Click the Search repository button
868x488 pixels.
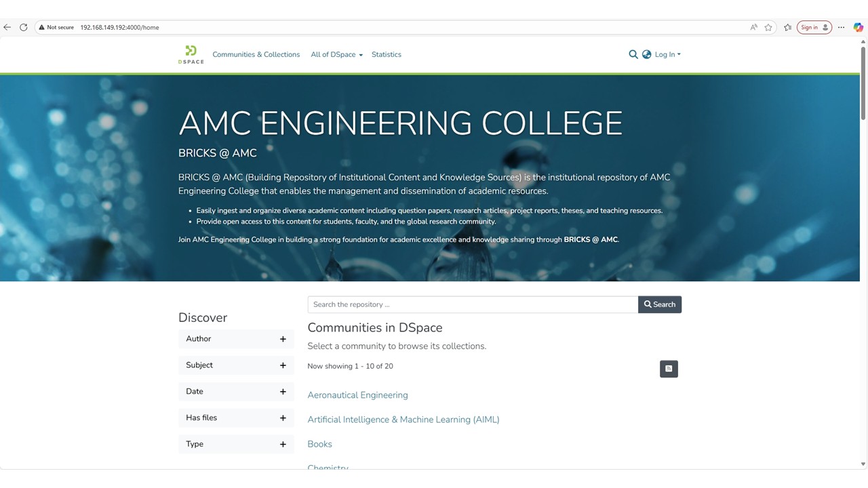[660, 304]
